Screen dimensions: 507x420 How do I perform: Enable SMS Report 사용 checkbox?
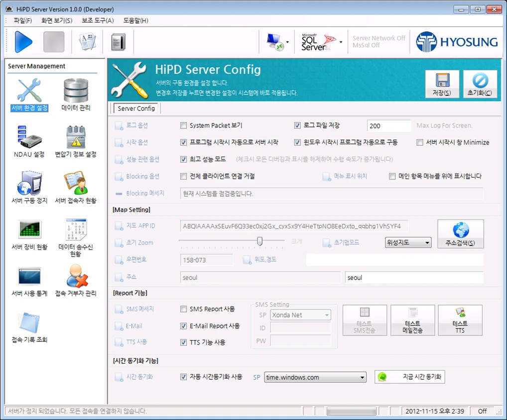click(184, 309)
